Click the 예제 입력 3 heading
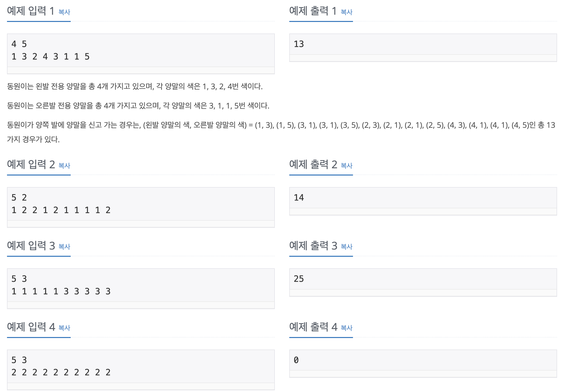The height and width of the screenshot is (392, 566). tap(31, 246)
